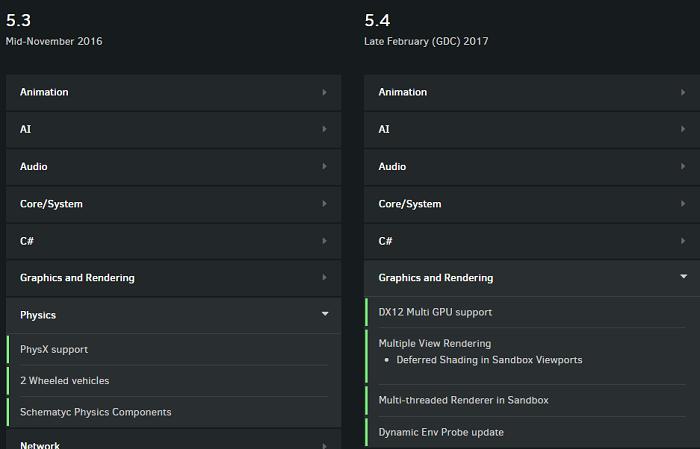Click the arrow icon on 5.3 C# row
Viewport: 700px width, 449px height.
pos(325,241)
